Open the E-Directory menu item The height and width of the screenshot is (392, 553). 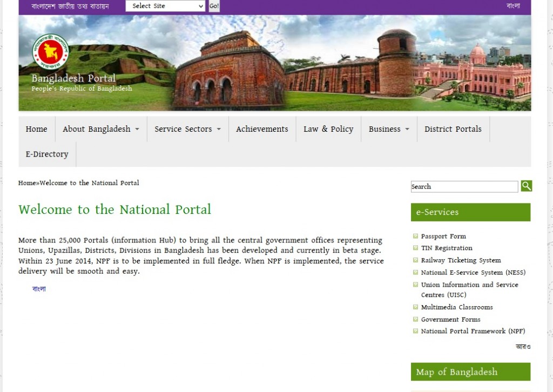tap(47, 154)
